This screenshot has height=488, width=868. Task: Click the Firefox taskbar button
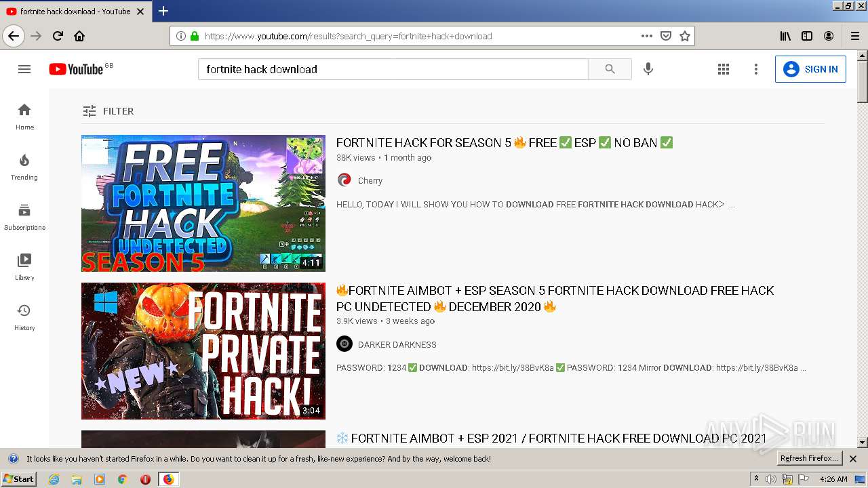168,479
